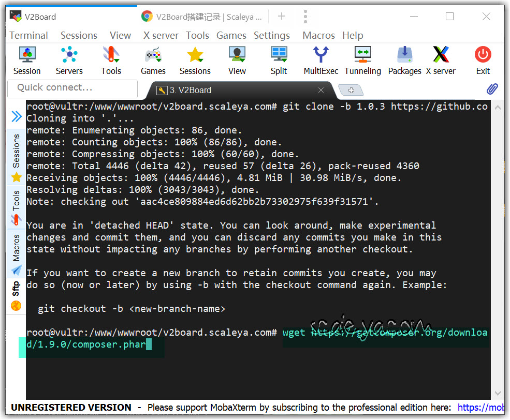Close the 3. V2Board terminal tab

[x=321, y=90]
